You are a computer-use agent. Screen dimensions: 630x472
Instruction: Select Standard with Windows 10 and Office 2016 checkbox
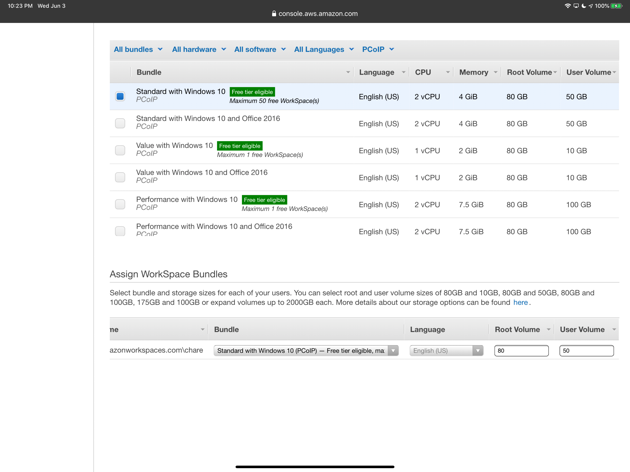point(120,123)
